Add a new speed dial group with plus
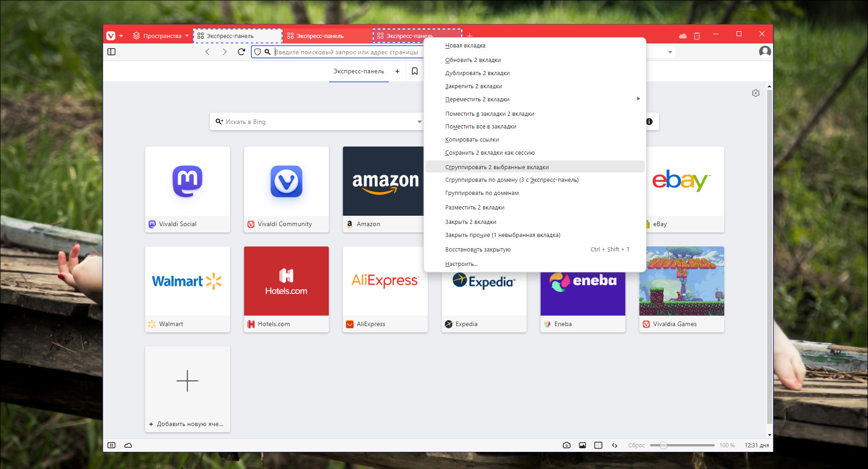Viewport: 868px width, 469px height. tap(397, 71)
